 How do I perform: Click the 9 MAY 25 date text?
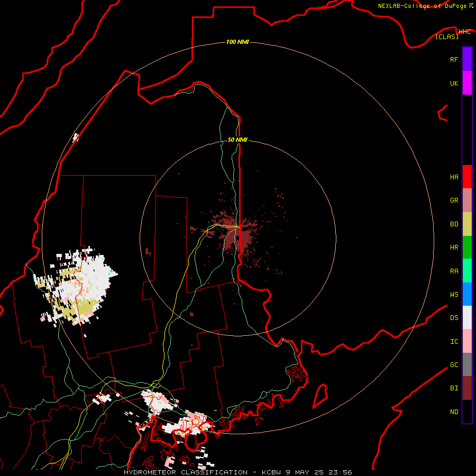coord(305,472)
